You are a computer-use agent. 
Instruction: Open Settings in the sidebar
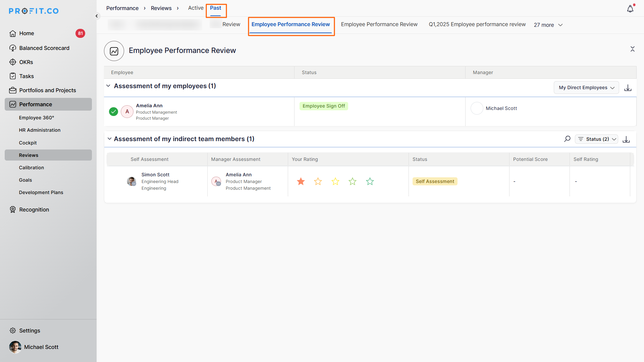pyautogui.click(x=30, y=330)
